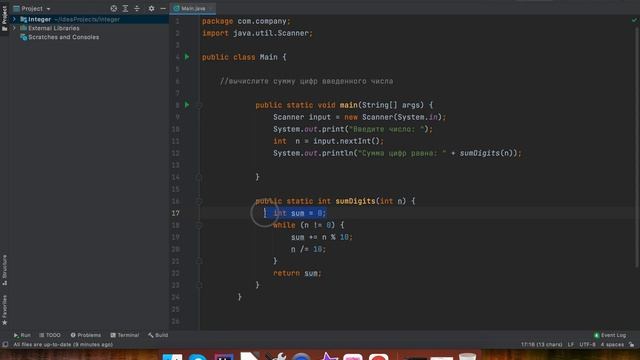The width and height of the screenshot is (640, 360).
Task: Close the Main.java tab
Action: pos(211,8)
